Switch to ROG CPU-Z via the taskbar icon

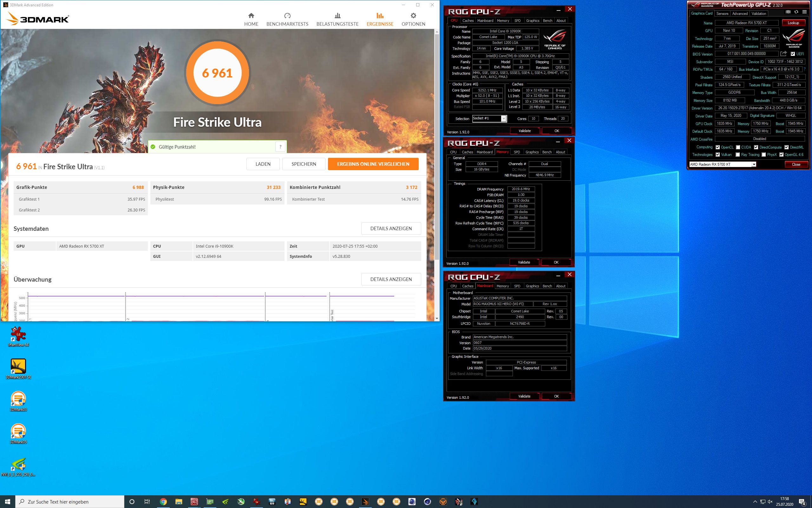pos(194,502)
